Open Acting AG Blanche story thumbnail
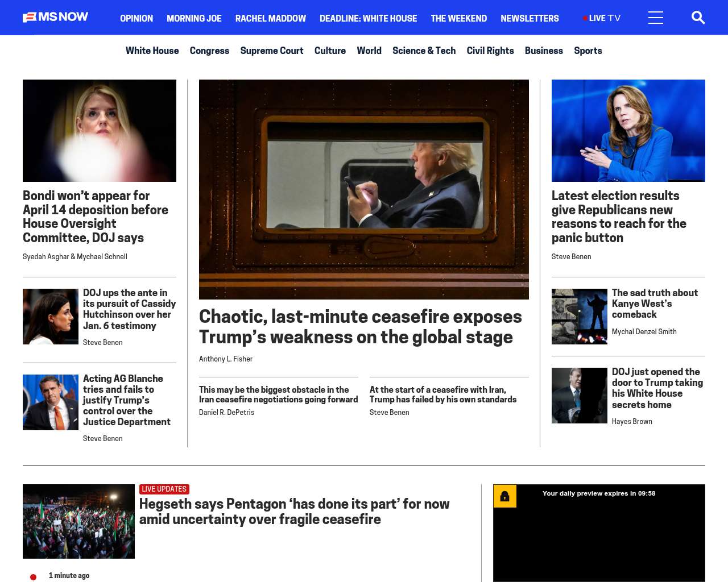Viewport: 728px width, 582px height. [51, 402]
